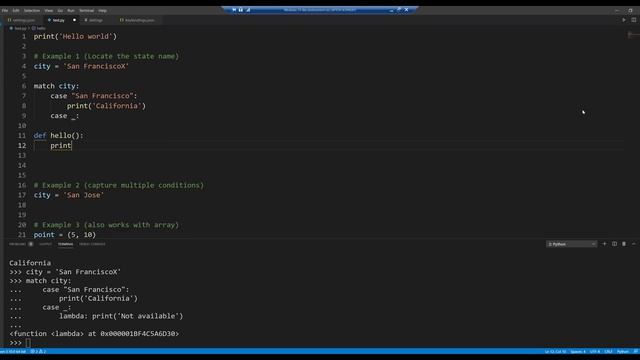Restore down the remote session from the bar
Viewport: 640px width, 360px height.
tap(399, 10)
